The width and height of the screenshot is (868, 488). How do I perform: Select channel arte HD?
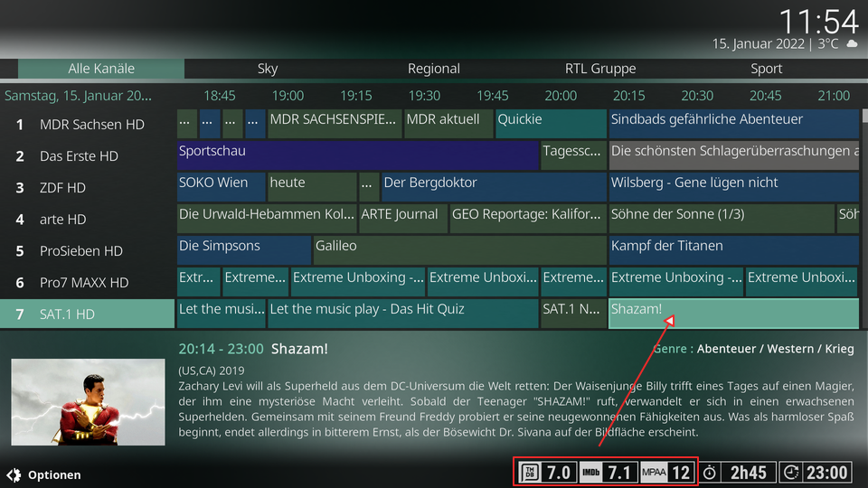click(88, 219)
